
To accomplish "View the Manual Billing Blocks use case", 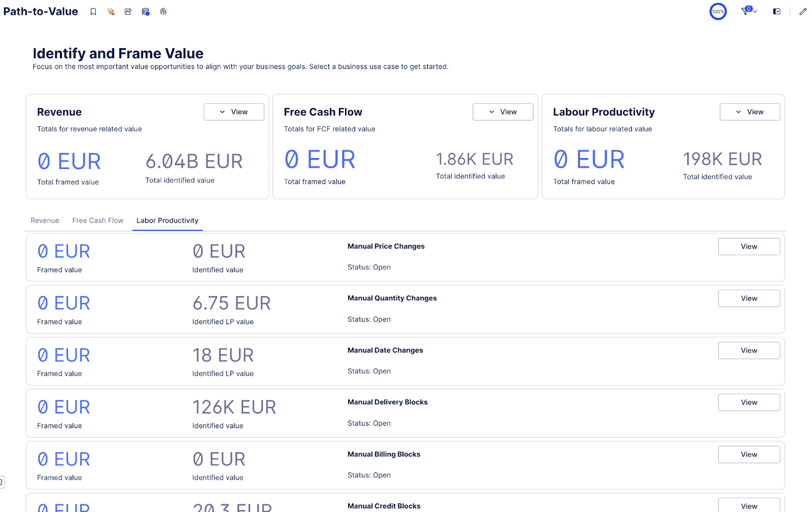I will click(749, 455).
